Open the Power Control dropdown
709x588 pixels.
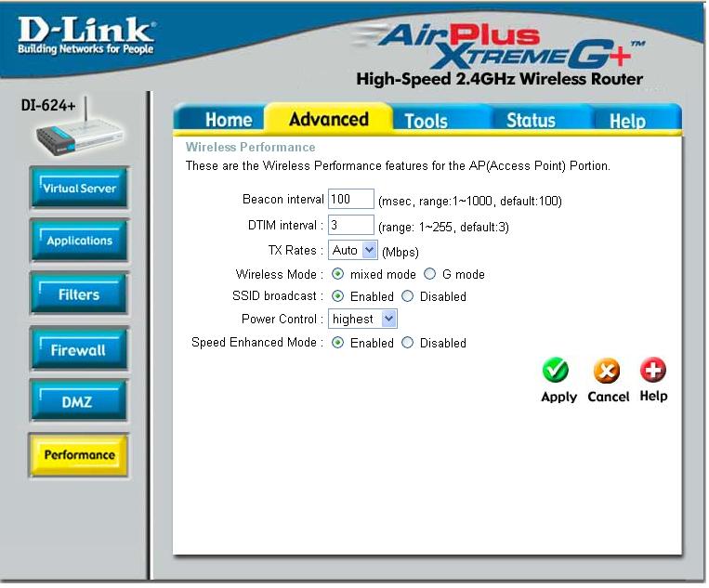[x=363, y=320]
